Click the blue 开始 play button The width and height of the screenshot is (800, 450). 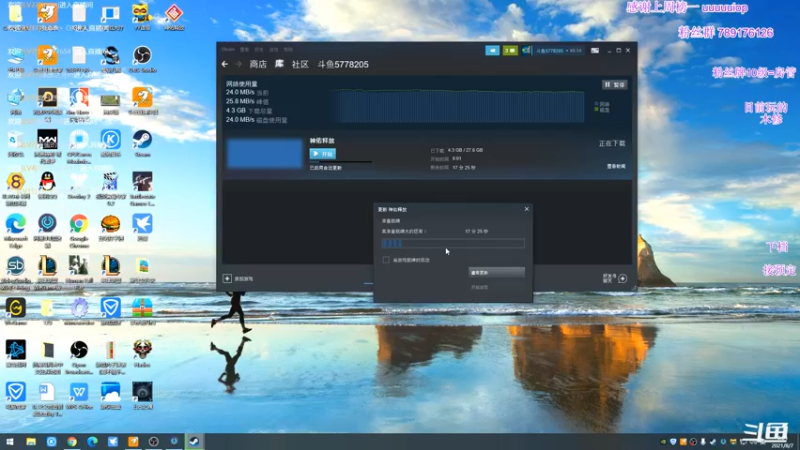(322, 154)
